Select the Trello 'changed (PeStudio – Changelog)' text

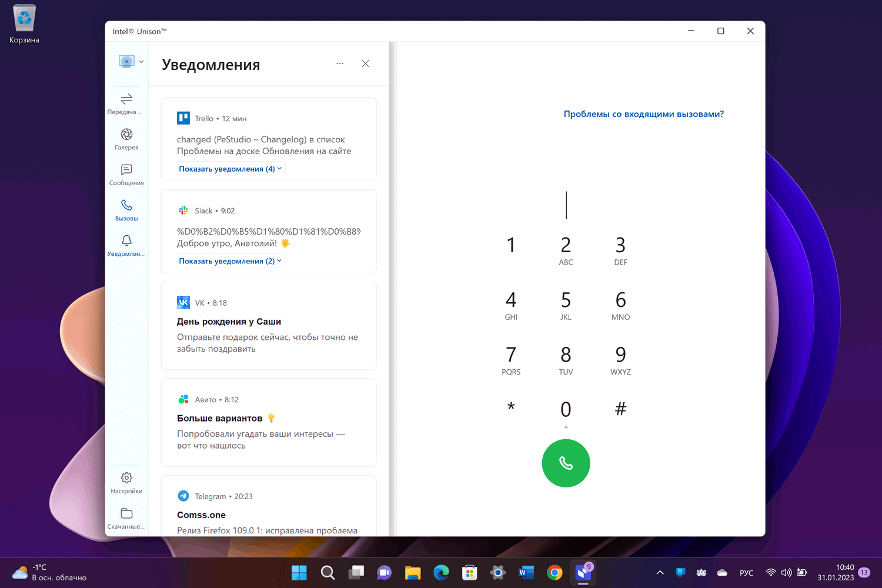point(264,145)
